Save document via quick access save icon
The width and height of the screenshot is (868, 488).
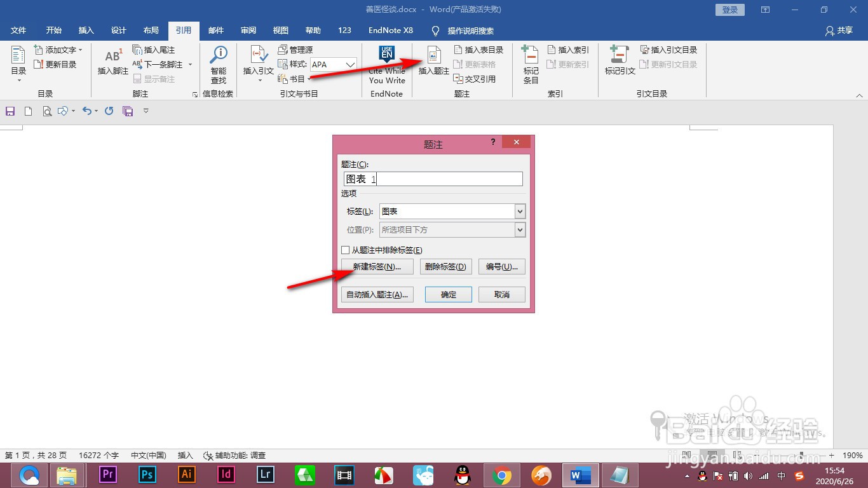tap(10, 111)
